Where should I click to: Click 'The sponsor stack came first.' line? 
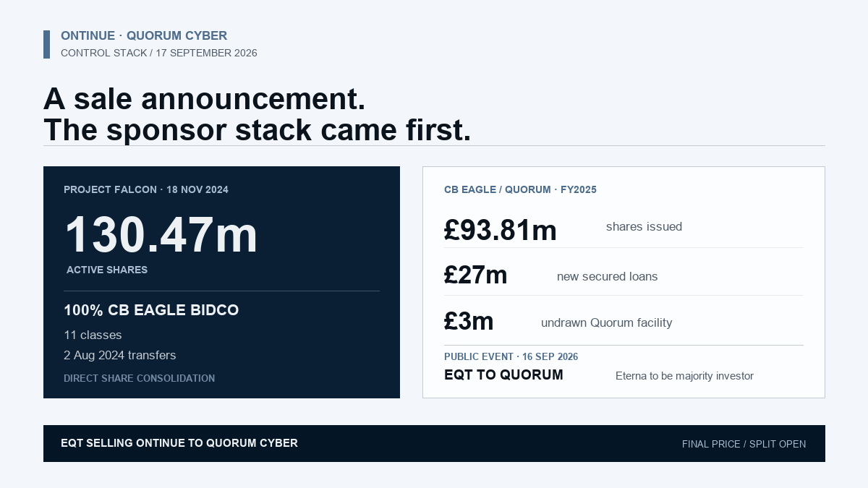tap(258, 129)
